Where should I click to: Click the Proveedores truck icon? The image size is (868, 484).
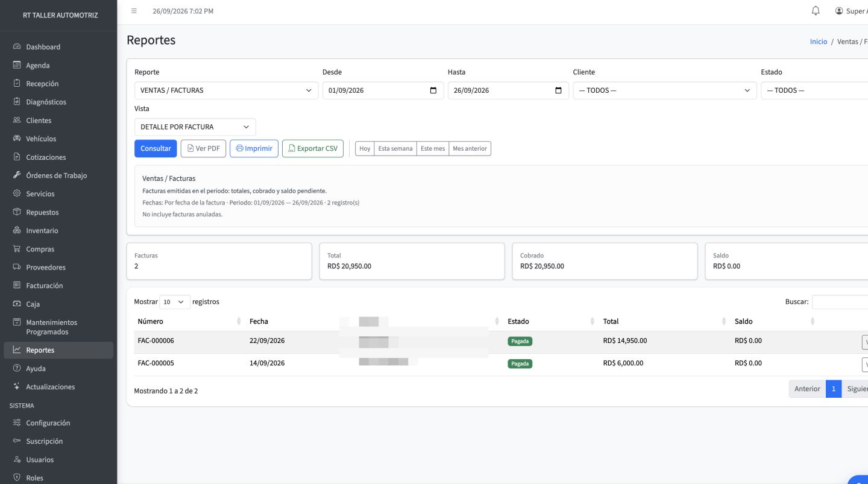pyautogui.click(x=17, y=267)
